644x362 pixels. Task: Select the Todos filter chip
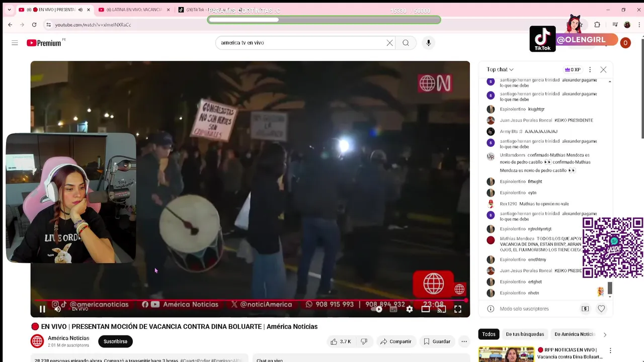[489, 334]
